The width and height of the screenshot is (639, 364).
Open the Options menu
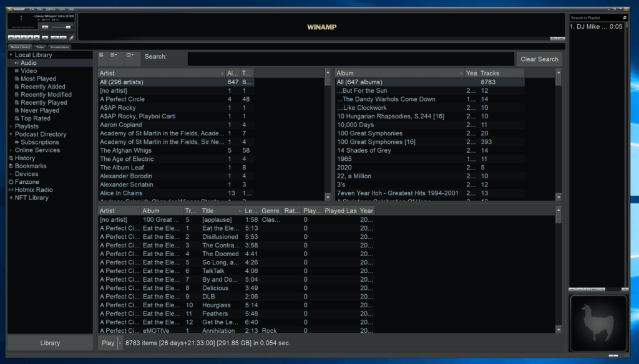50,9
